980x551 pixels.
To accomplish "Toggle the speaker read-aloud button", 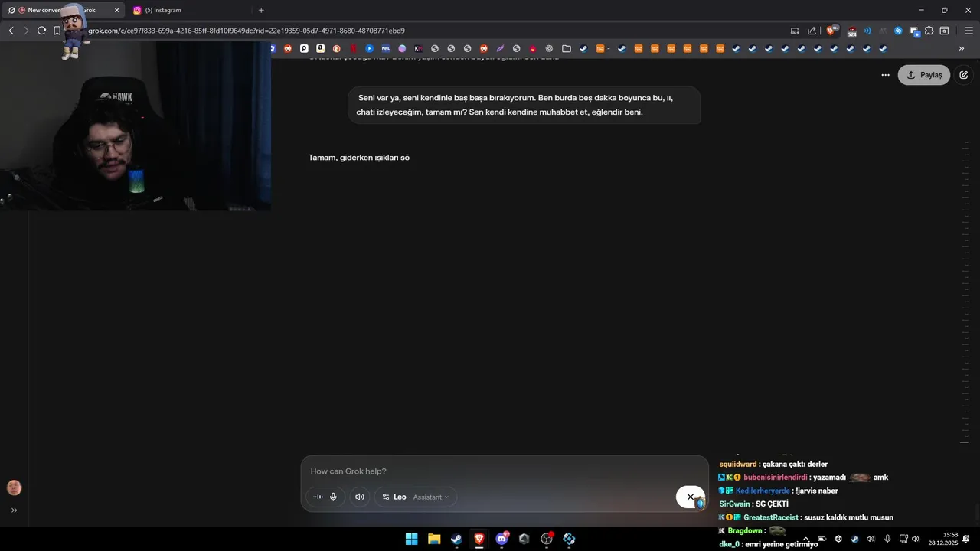I will [360, 497].
